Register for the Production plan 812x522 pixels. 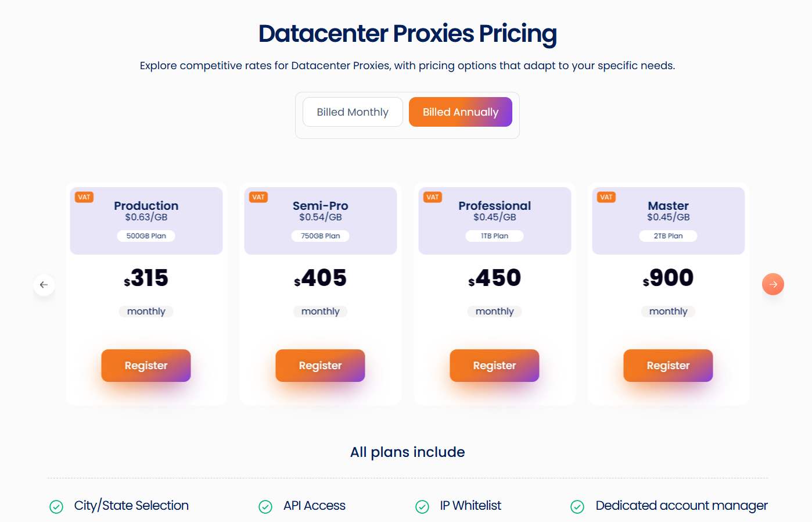click(x=146, y=366)
